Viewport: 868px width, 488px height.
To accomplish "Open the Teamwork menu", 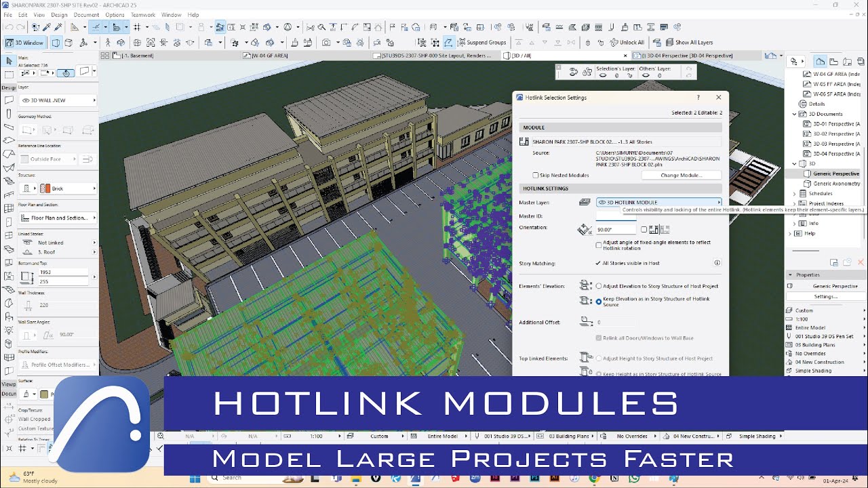I will 143,14.
